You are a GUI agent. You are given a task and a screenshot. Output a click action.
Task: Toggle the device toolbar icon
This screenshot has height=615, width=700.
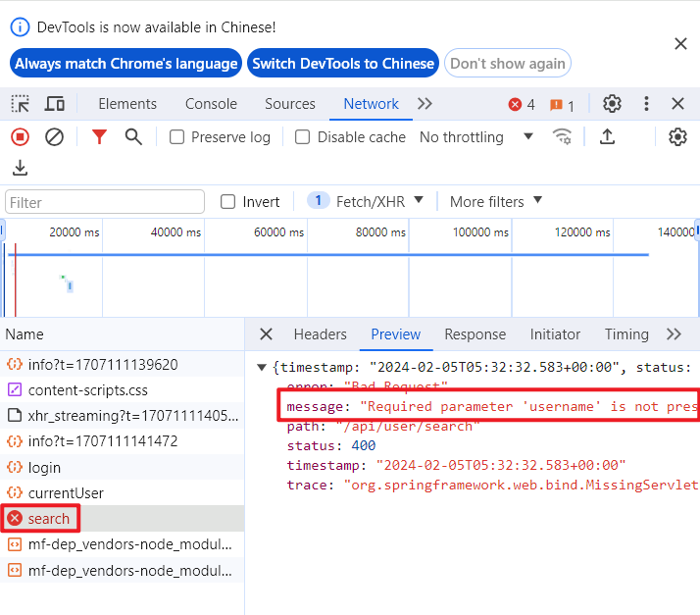[x=55, y=104]
